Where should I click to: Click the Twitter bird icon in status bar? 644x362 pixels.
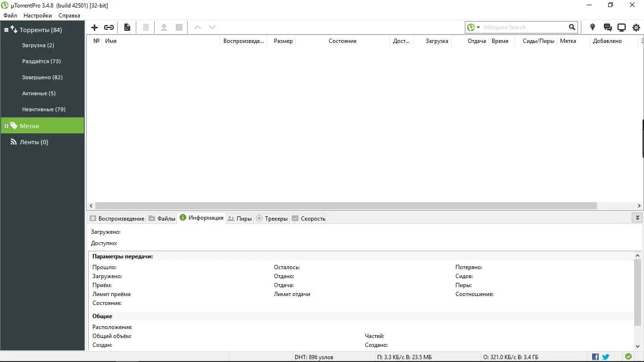coord(605,357)
